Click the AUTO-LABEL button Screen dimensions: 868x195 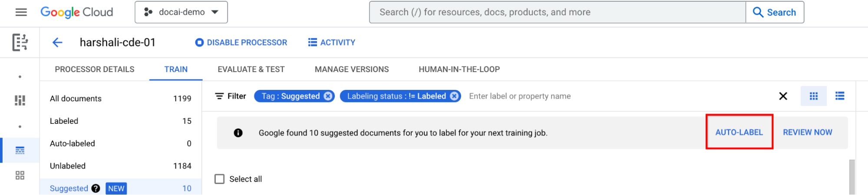pos(739,132)
